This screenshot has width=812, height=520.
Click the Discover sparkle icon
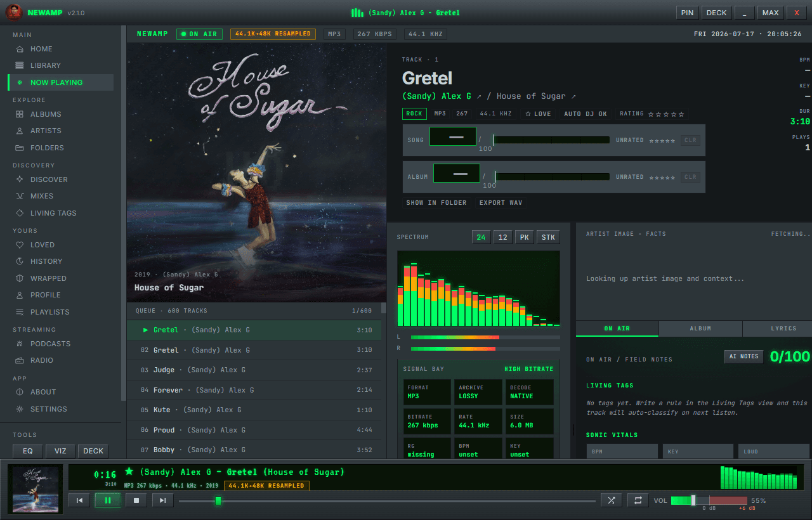coord(20,179)
